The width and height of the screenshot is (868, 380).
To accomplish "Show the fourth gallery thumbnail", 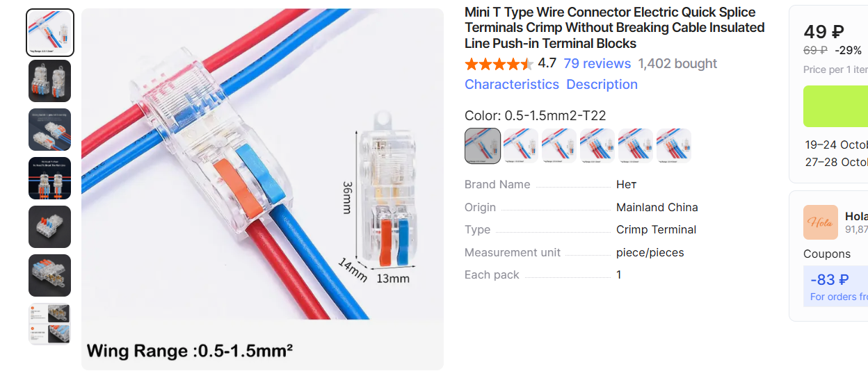I will coord(50,179).
